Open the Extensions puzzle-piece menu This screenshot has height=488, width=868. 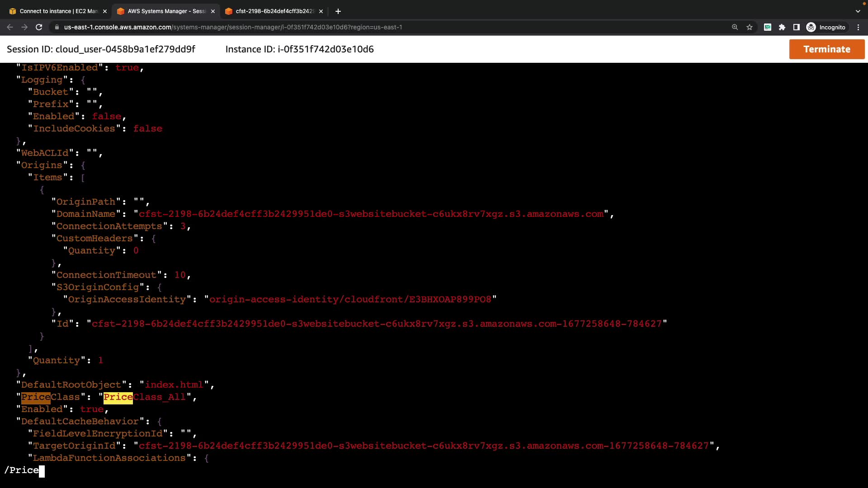(782, 27)
